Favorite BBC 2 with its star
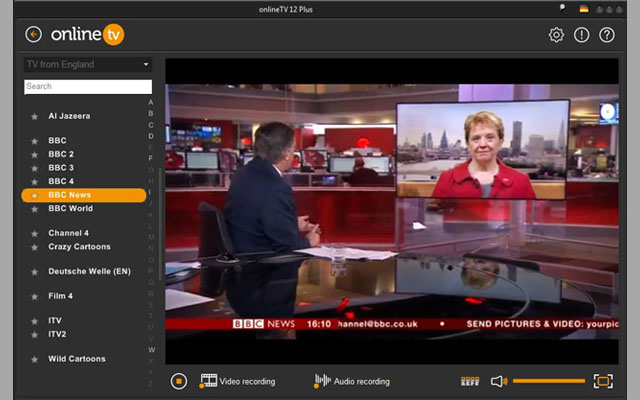The height and width of the screenshot is (400, 640). coord(35,155)
